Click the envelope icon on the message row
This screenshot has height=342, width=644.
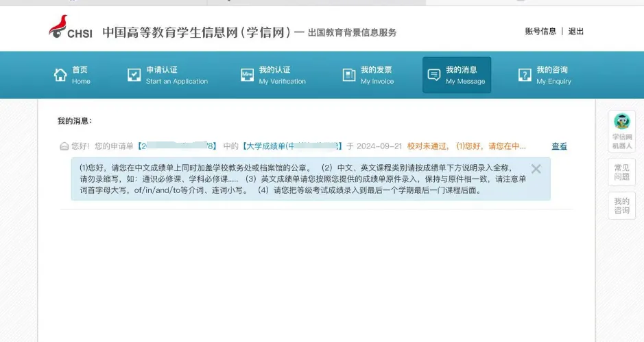64,146
